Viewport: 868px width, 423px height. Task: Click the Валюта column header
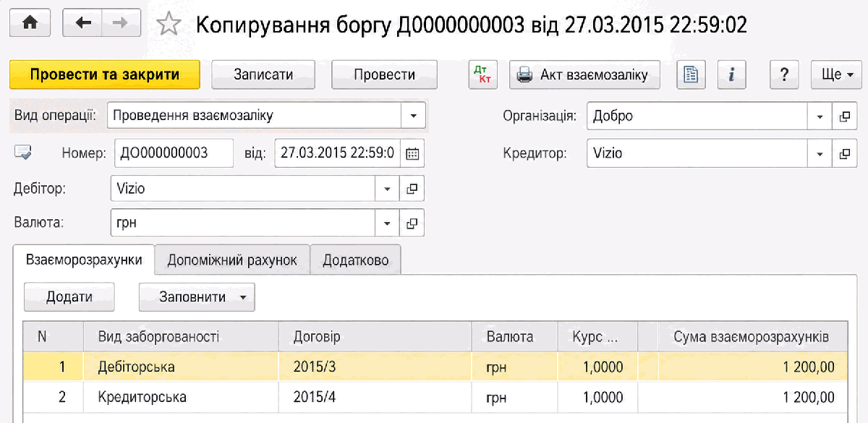(x=514, y=337)
